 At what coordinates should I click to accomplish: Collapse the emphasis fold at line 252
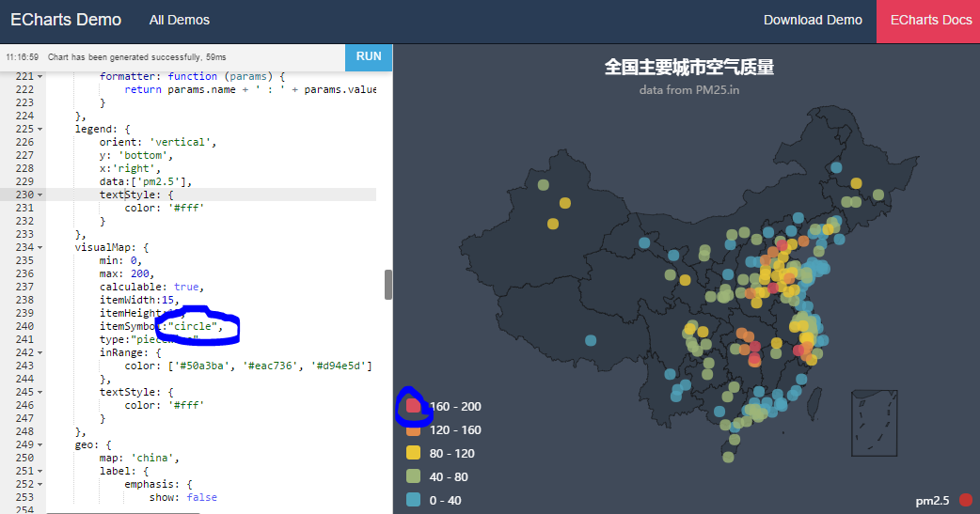40,485
